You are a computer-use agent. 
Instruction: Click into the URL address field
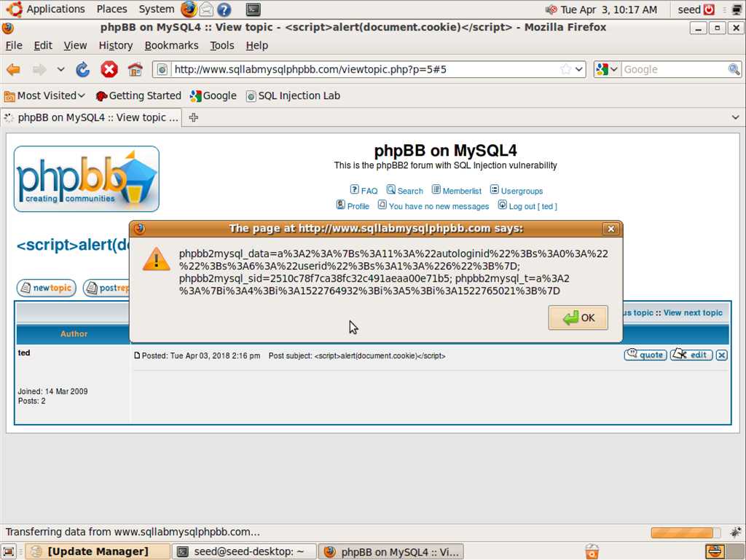click(364, 69)
